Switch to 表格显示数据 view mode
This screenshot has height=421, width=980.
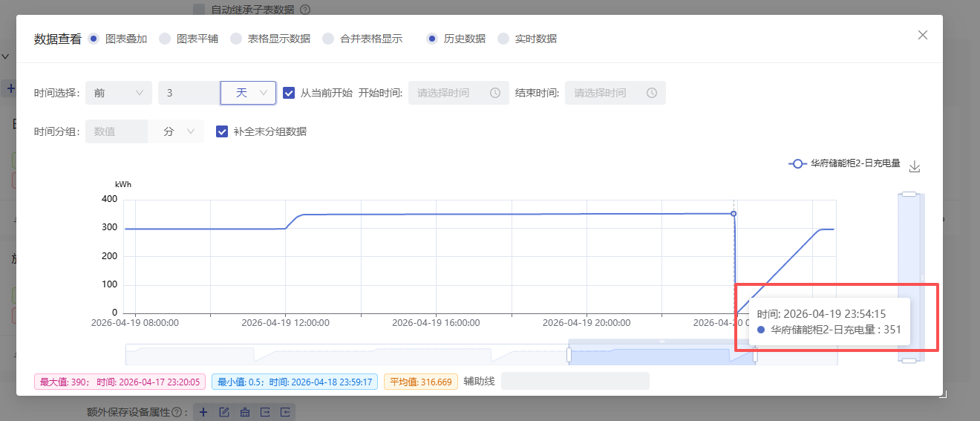click(x=236, y=39)
